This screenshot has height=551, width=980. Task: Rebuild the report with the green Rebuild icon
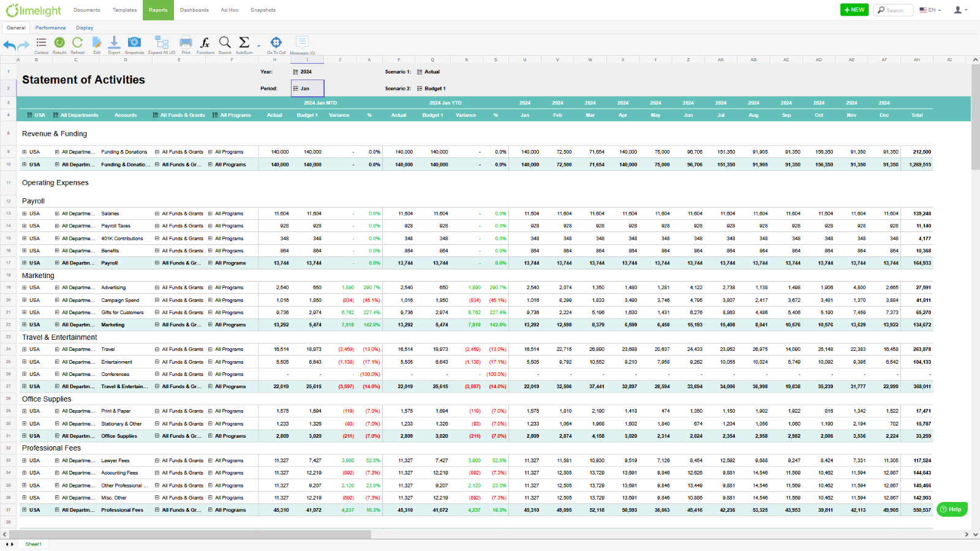point(59,45)
